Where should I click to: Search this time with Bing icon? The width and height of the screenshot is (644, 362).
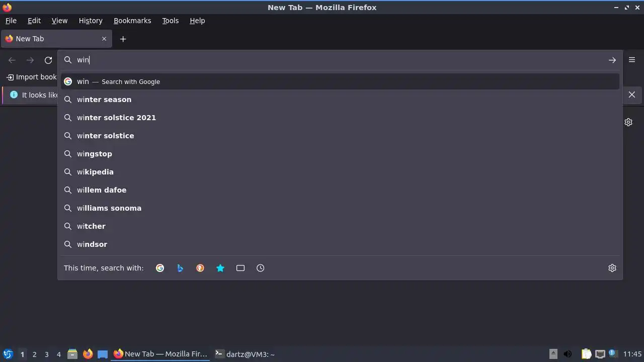pyautogui.click(x=180, y=268)
